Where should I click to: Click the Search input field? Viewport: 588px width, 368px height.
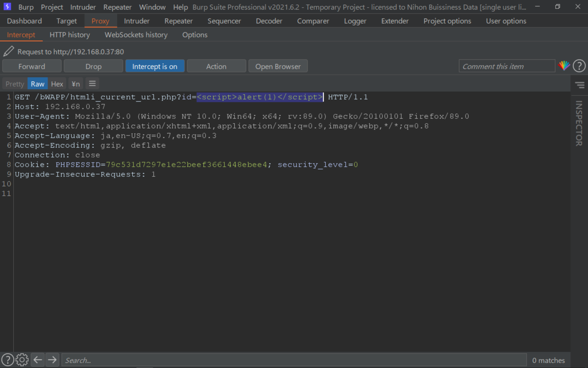(294, 360)
